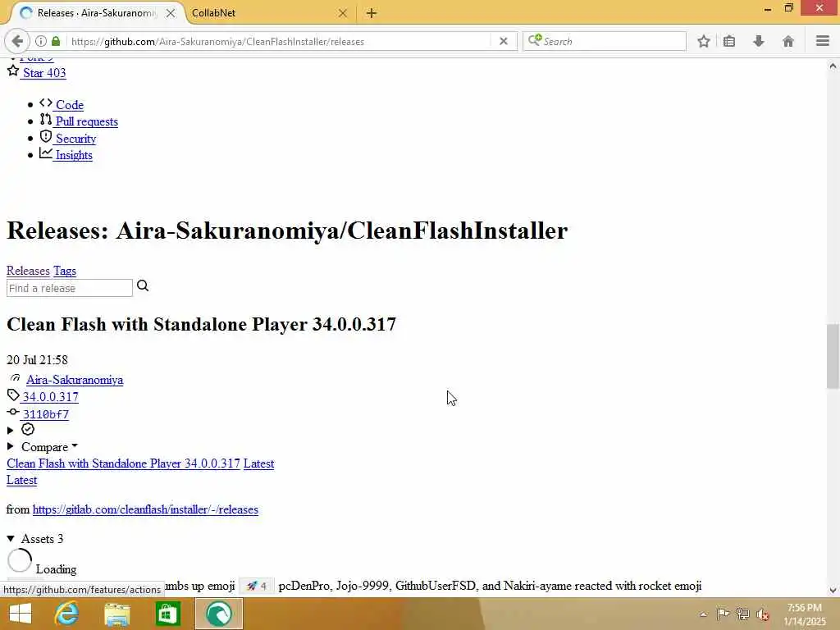Click the taskbar clock 7:56 PM

(x=804, y=608)
